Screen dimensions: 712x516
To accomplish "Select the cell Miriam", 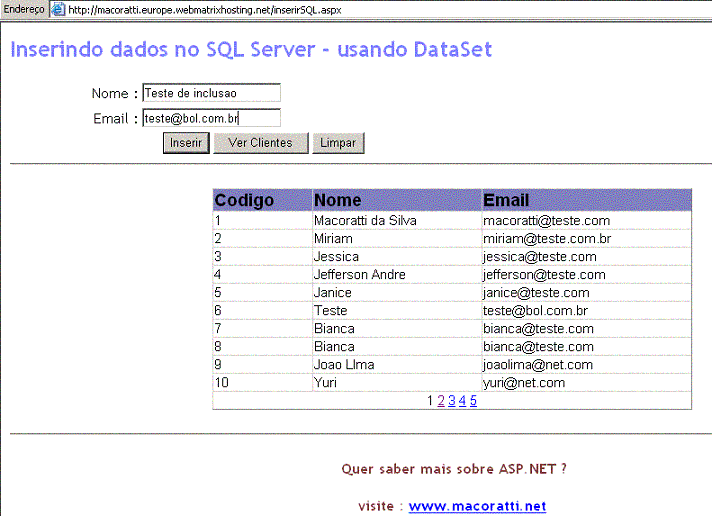I will click(x=397, y=238).
